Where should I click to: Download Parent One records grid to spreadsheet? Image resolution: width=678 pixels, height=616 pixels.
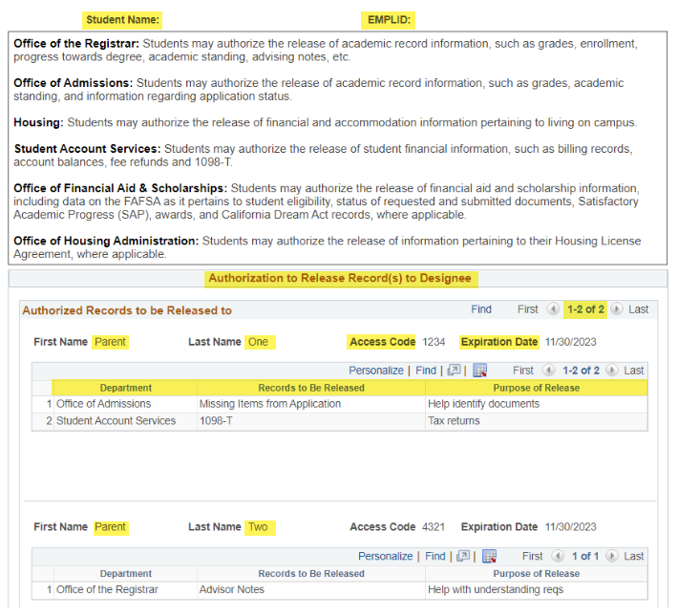point(479,371)
